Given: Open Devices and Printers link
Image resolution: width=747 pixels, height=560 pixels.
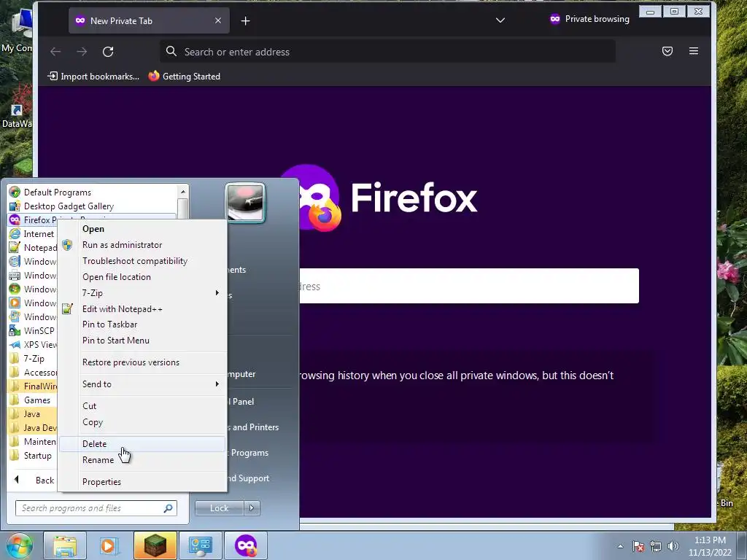Looking at the screenshot, I should (253, 427).
